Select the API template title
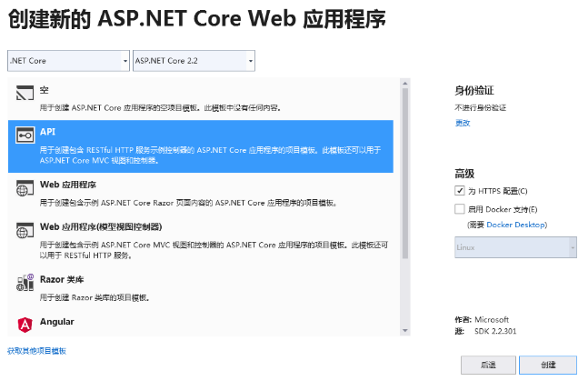This screenshot has width=588, height=381. pyautogui.click(x=47, y=132)
